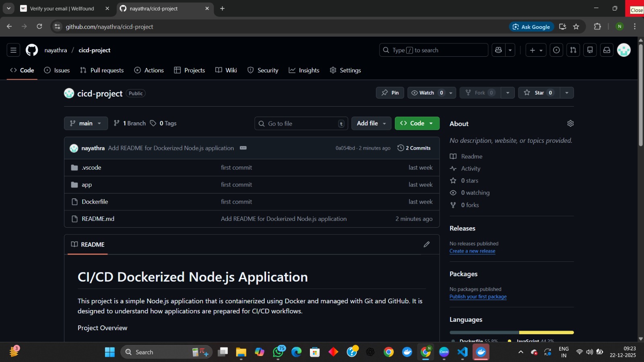Open the repository Settings tab
The image size is (644, 362).
tap(345, 70)
